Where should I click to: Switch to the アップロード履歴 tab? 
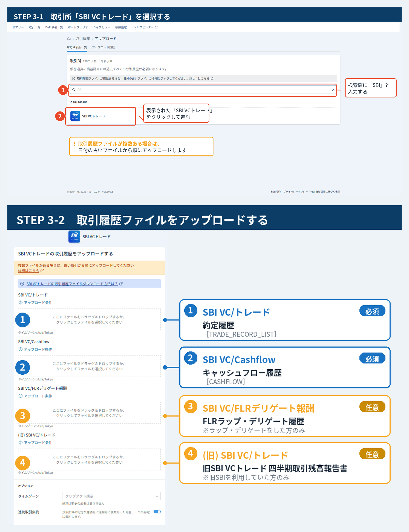point(103,47)
